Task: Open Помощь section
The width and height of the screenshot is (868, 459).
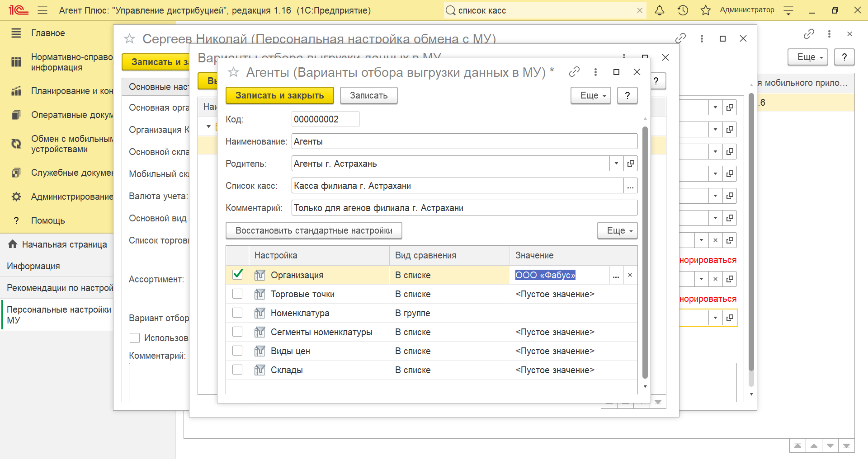Action: pos(48,220)
